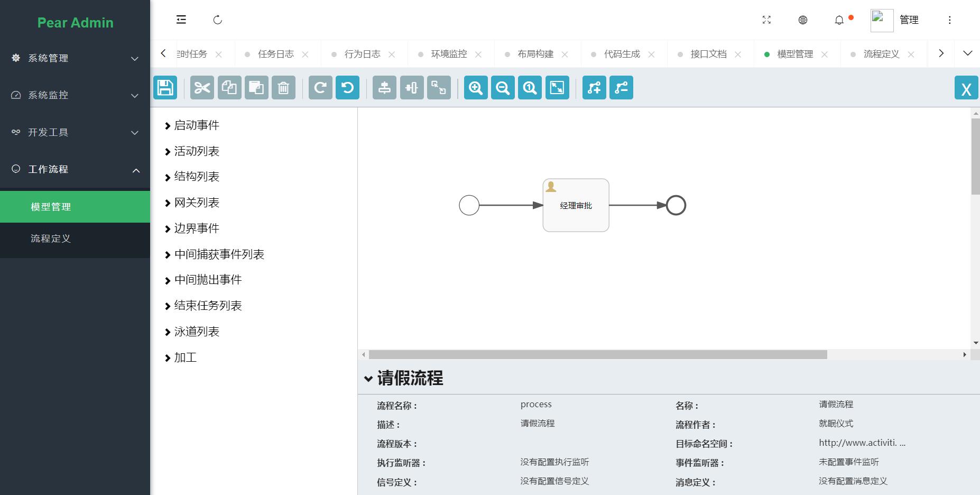Select the end event circle on canvas

pyautogui.click(x=676, y=205)
